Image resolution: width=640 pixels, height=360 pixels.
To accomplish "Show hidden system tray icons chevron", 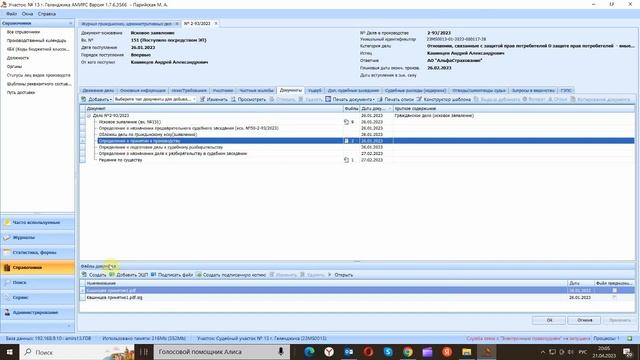I will [x=542, y=352].
